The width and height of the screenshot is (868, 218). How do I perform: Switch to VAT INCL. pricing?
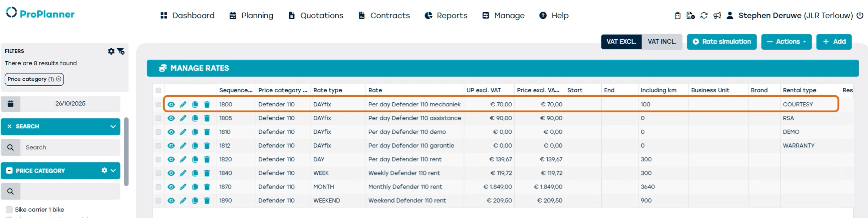click(x=662, y=42)
